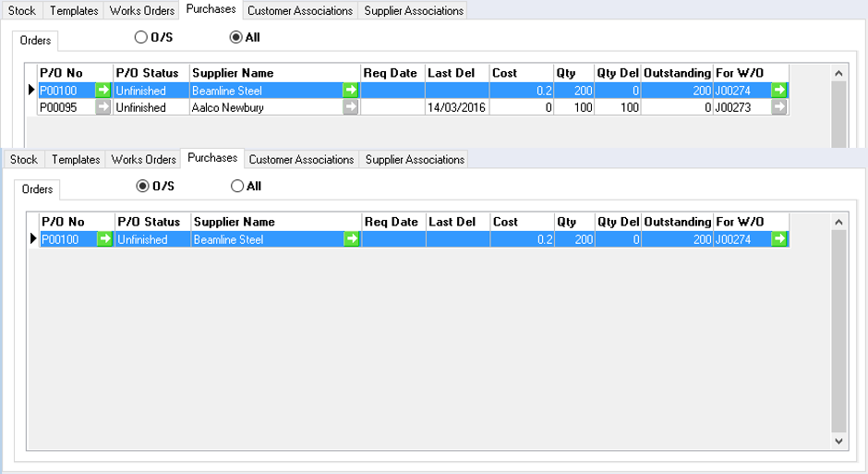This screenshot has width=868, height=474.
Task: Open Beamline Steel supplier arrow in upper grid
Action: (x=351, y=91)
